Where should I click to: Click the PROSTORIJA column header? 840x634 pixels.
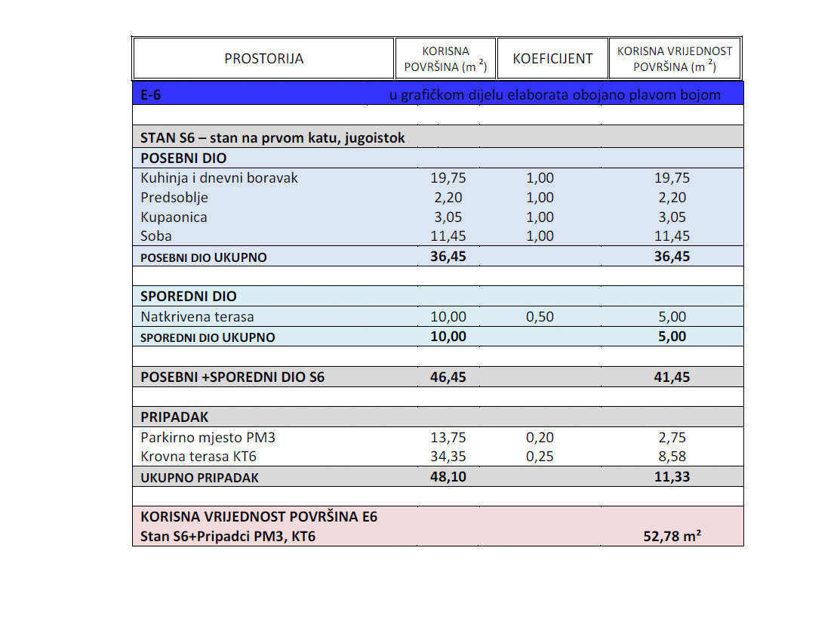tap(263, 58)
